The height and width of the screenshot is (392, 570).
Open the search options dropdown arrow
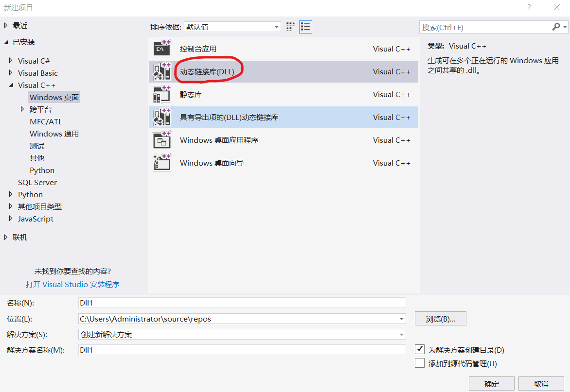565,27
